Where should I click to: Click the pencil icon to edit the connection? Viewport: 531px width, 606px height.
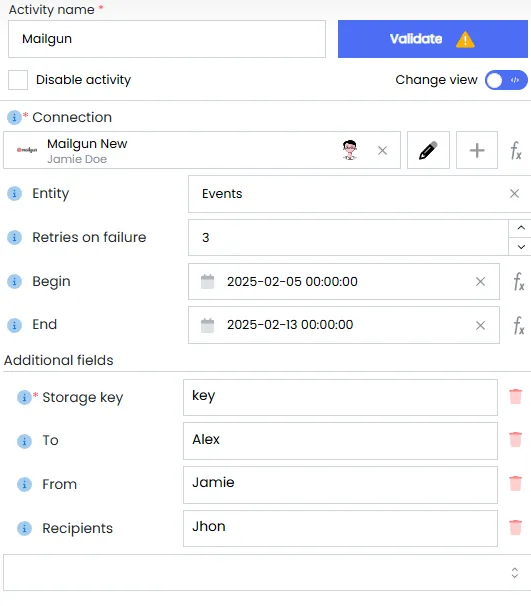[428, 150]
